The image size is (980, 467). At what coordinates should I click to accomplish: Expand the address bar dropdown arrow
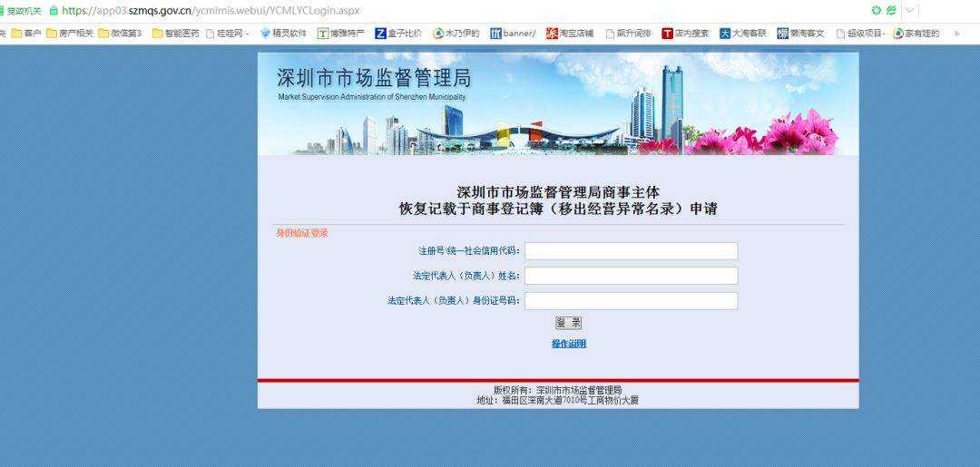tap(909, 11)
